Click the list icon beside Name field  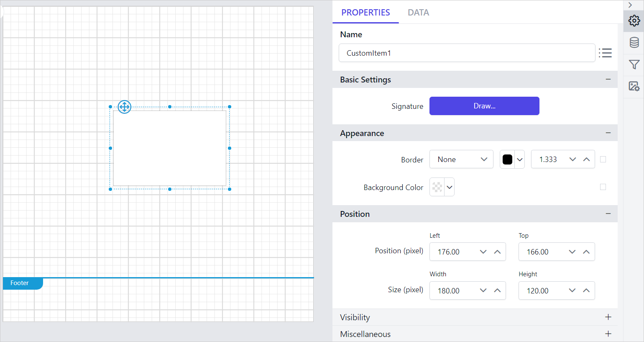pyautogui.click(x=605, y=53)
